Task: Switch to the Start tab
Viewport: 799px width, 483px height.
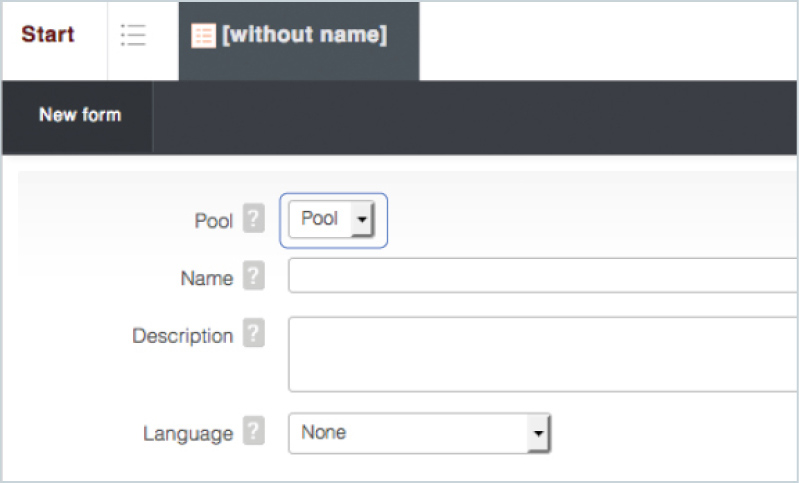Action: (48, 35)
